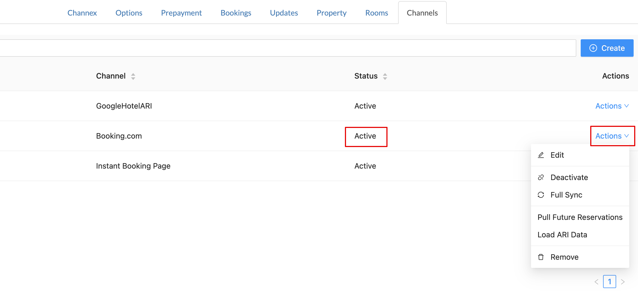Open the Rooms tab

(376, 13)
